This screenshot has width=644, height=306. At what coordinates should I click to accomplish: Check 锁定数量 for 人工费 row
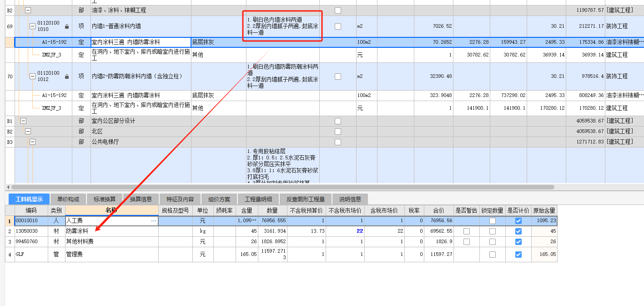[492, 221]
